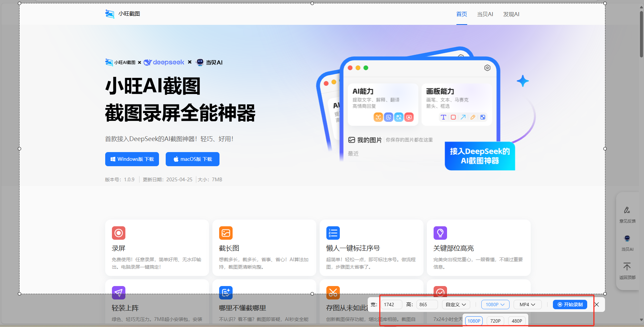Click the purple explain icon in AI能力 card

389,117
